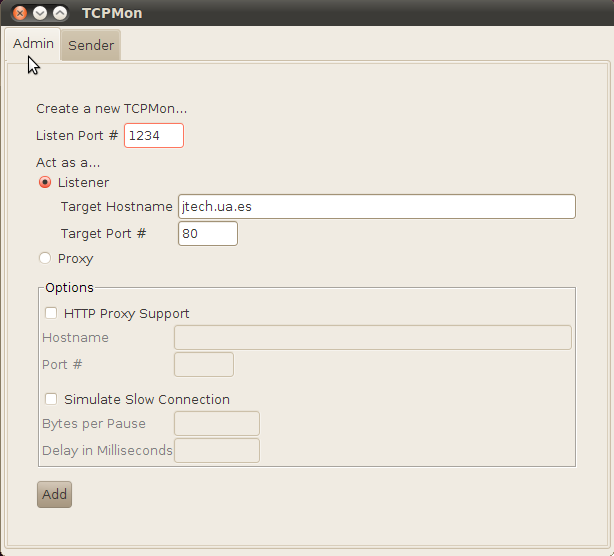Click the Delay in Milliseconds field
The image size is (614, 556).
pyautogui.click(x=217, y=451)
